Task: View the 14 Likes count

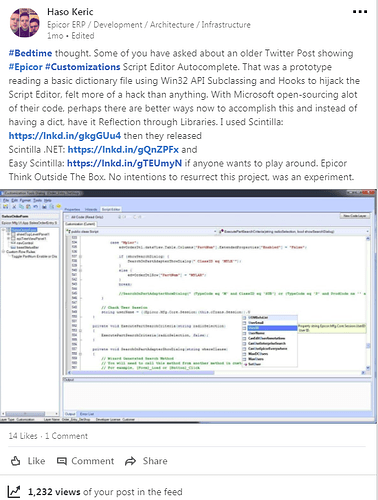Action: (x=23, y=436)
